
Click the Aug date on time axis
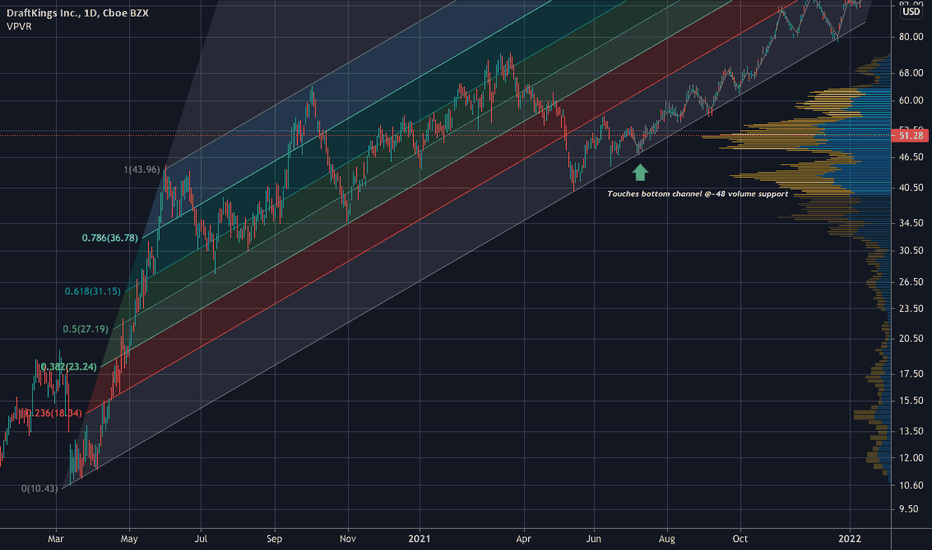click(667, 539)
